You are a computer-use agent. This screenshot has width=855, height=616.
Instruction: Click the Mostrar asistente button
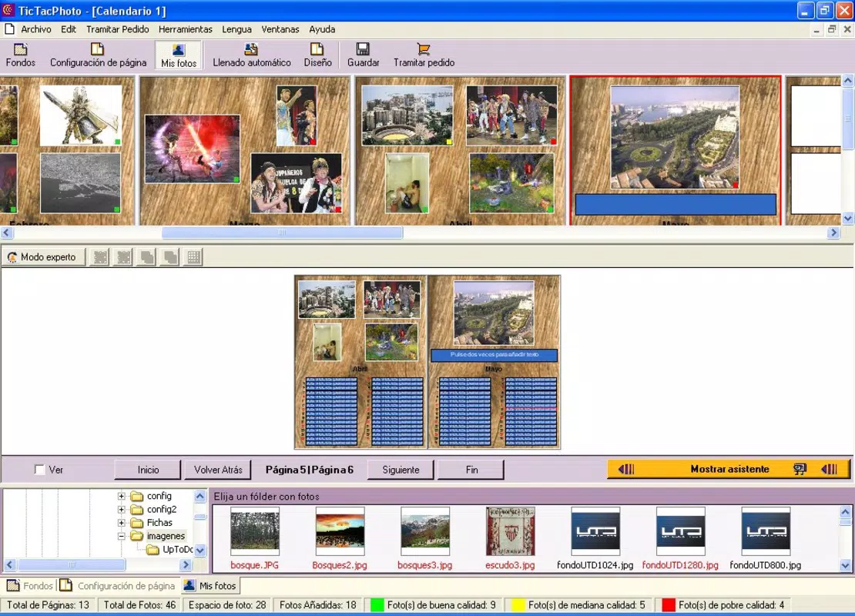(729, 469)
